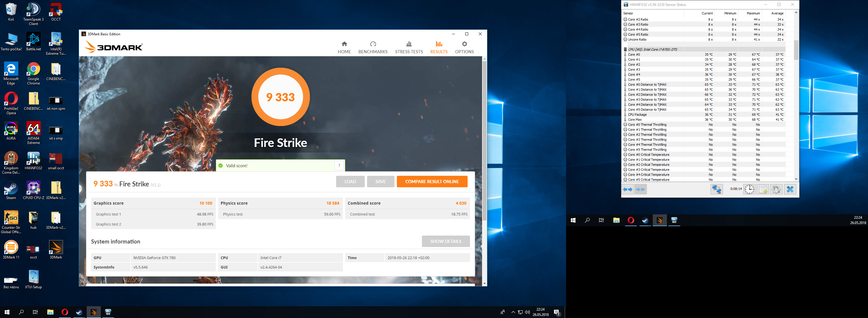Open the 3DMark Options gear
868x318 pixels.
[x=464, y=47]
